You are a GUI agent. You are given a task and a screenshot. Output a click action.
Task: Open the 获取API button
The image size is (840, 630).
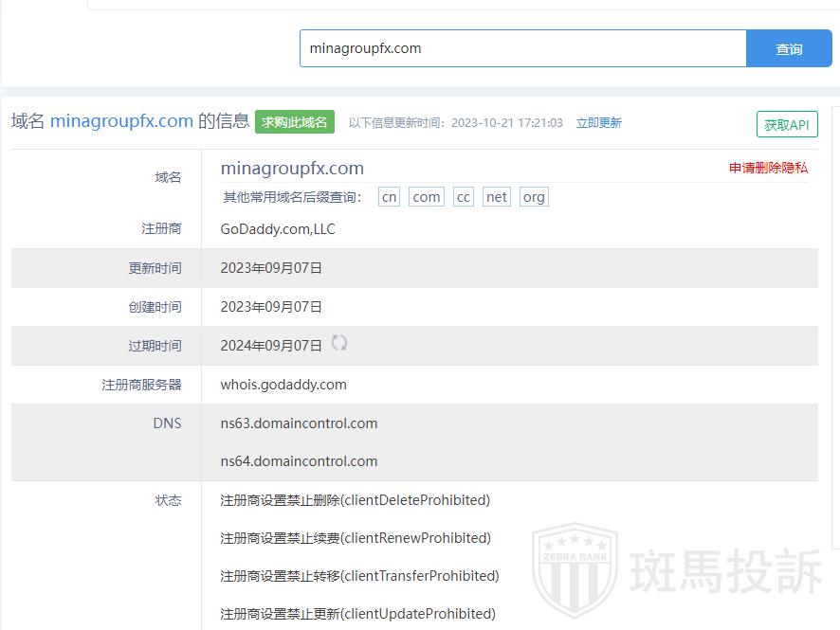pyautogui.click(x=787, y=124)
